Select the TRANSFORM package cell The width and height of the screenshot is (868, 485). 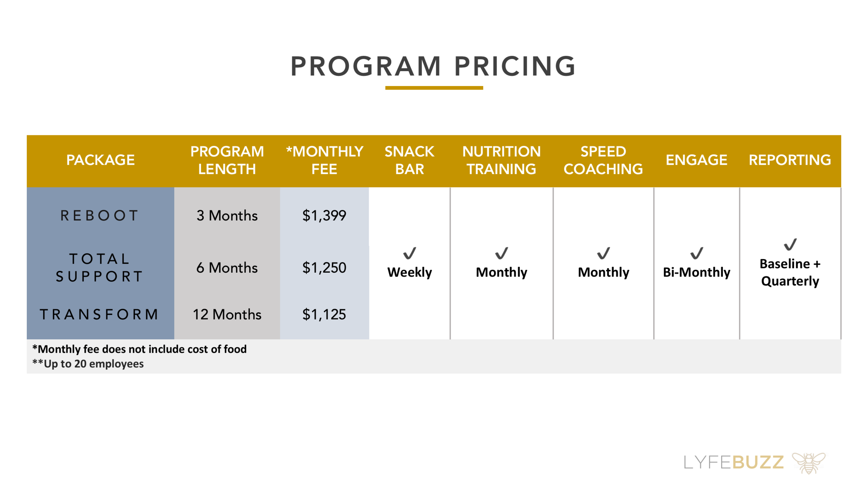pos(100,315)
